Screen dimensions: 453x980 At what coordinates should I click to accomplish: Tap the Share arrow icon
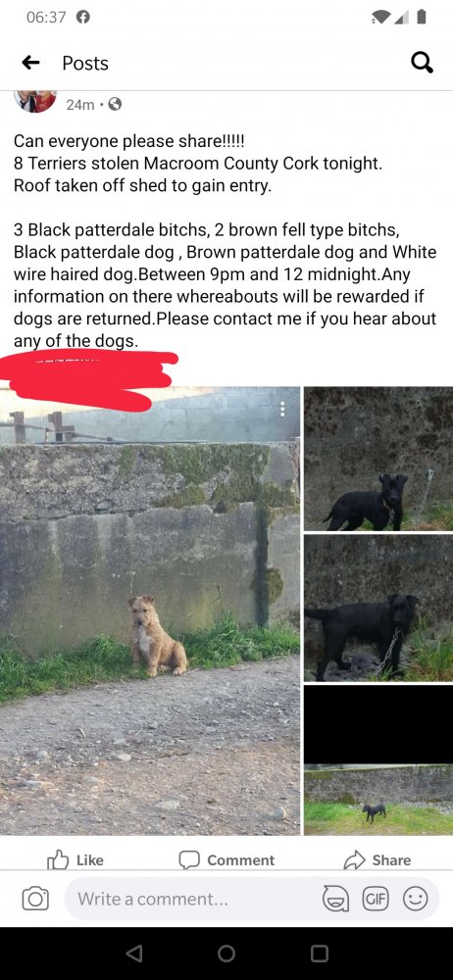click(x=354, y=860)
